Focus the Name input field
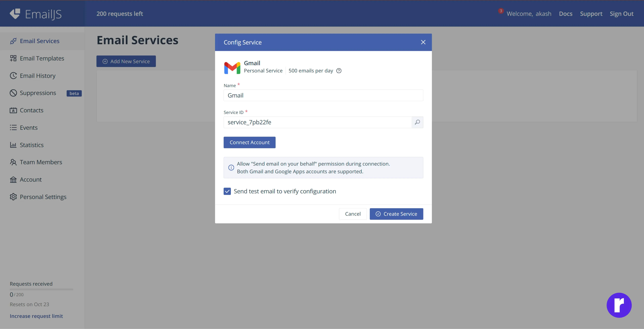 tap(323, 95)
